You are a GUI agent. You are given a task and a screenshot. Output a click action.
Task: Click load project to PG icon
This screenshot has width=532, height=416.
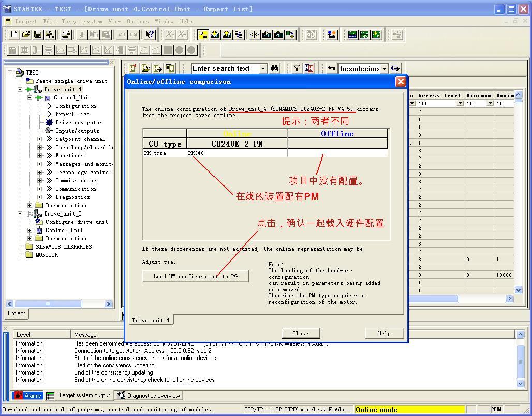coord(227,34)
